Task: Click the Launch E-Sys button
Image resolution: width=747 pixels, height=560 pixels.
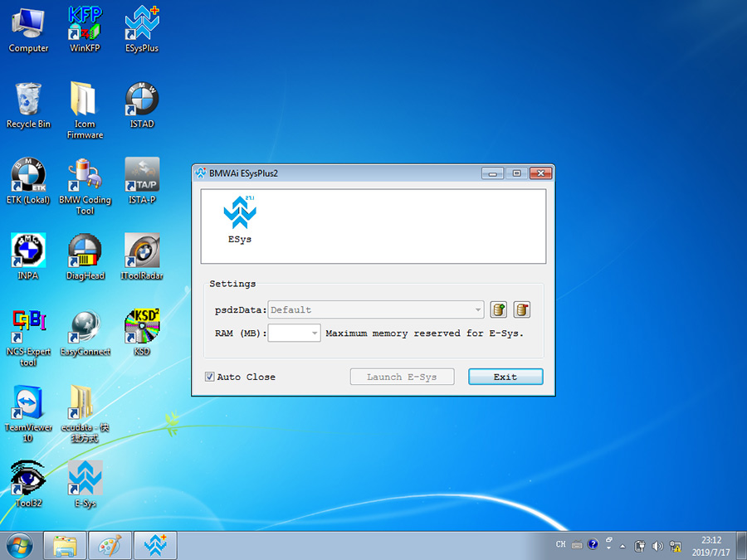Action: click(402, 377)
